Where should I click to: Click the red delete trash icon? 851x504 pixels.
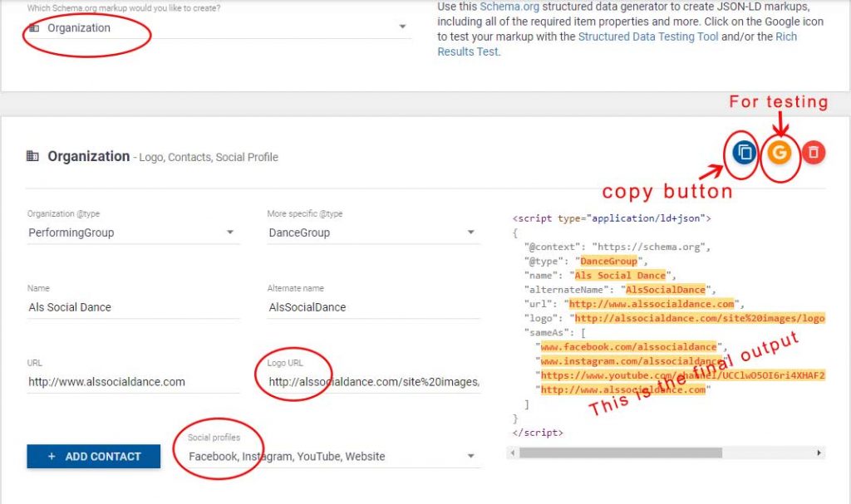[814, 153]
